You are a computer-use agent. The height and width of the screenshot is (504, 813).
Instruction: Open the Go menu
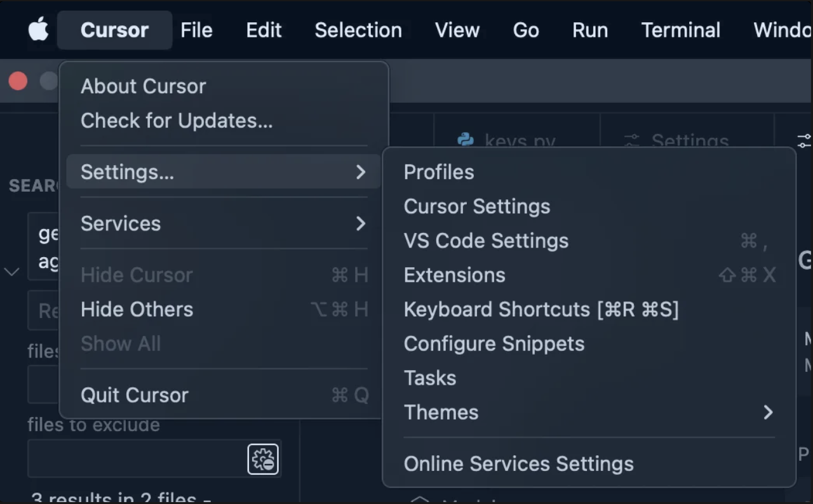tap(526, 30)
